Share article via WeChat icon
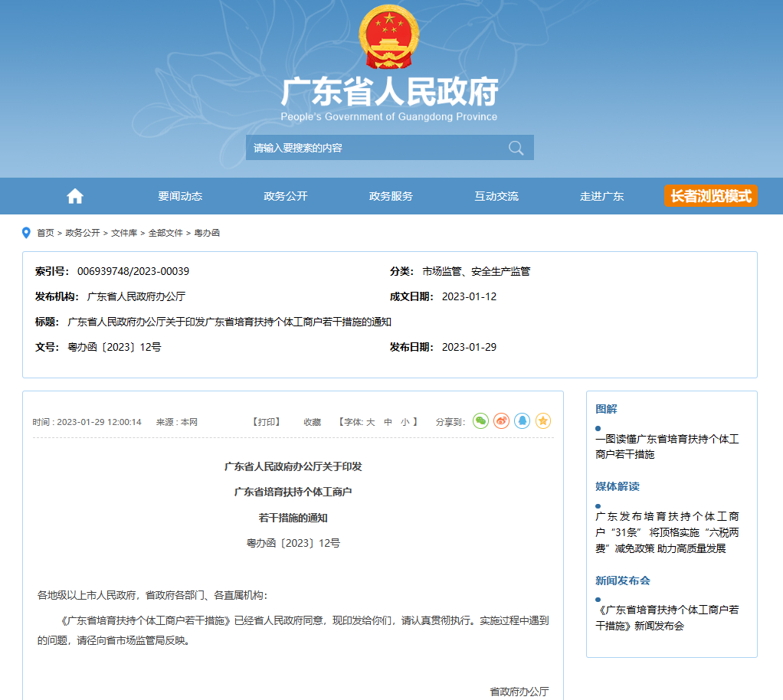This screenshot has height=700, width=783. tap(480, 420)
